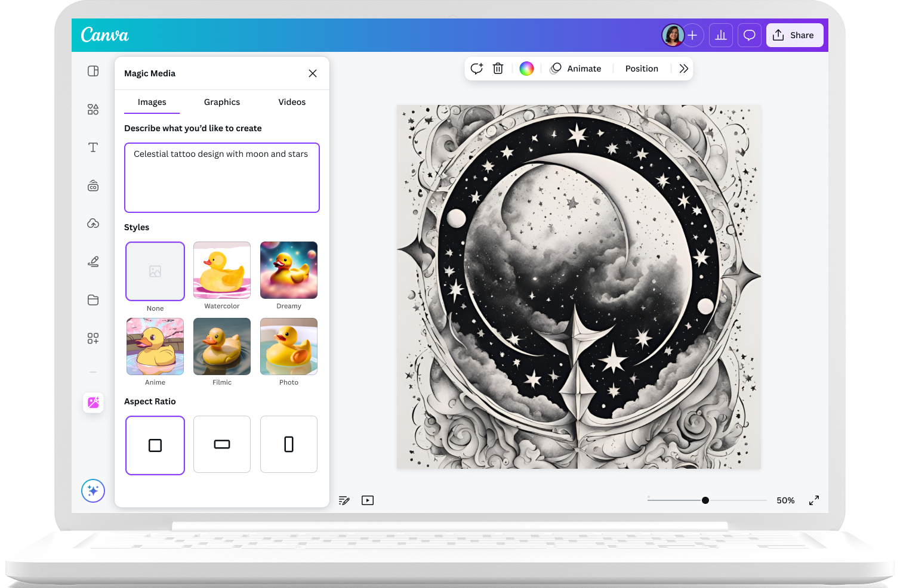Select the None style option
900x588 pixels.
click(x=155, y=271)
